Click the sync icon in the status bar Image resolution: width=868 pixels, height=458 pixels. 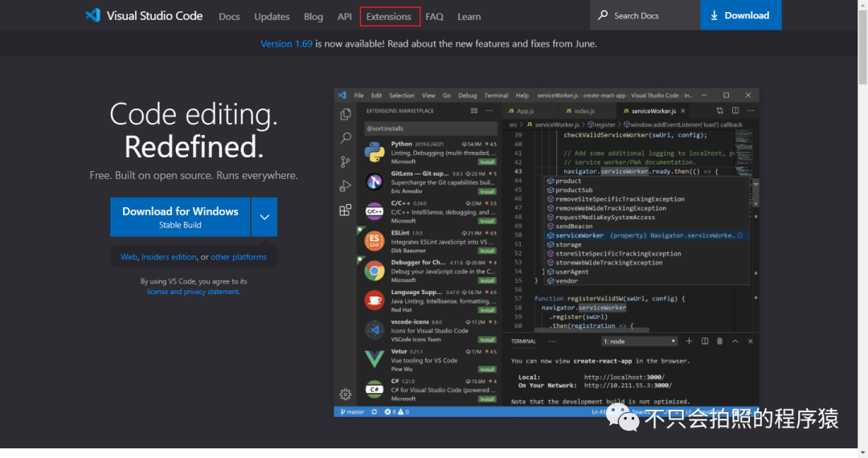(375, 411)
